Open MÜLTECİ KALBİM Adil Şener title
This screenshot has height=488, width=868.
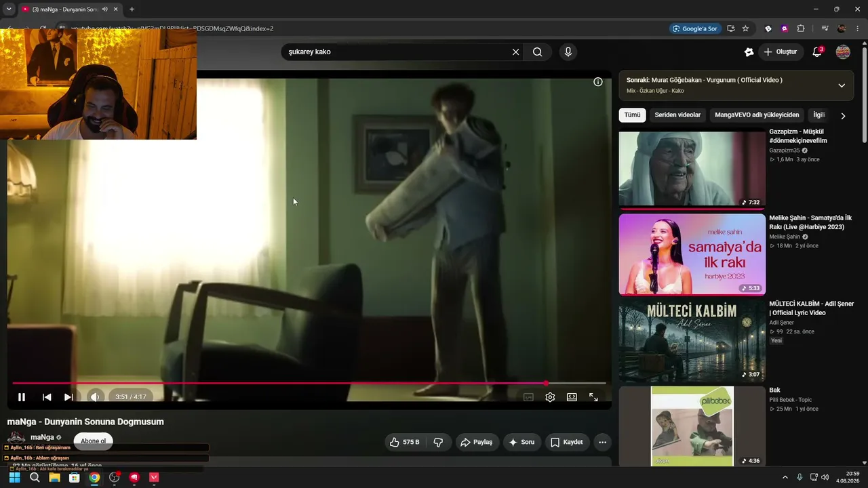click(811, 308)
